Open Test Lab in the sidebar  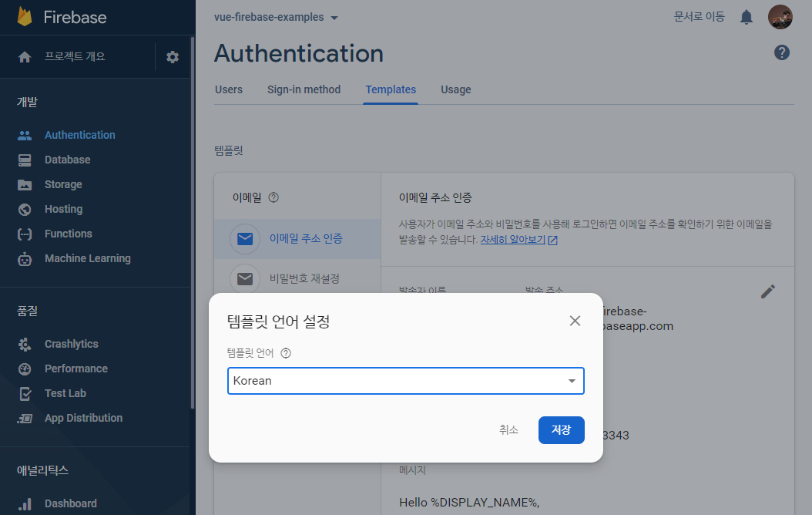(65, 394)
